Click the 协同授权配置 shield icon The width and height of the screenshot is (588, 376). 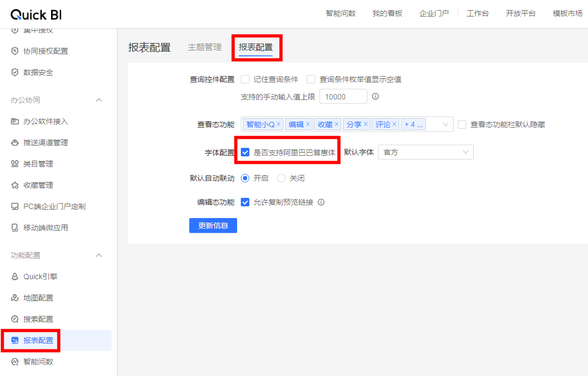click(x=15, y=51)
